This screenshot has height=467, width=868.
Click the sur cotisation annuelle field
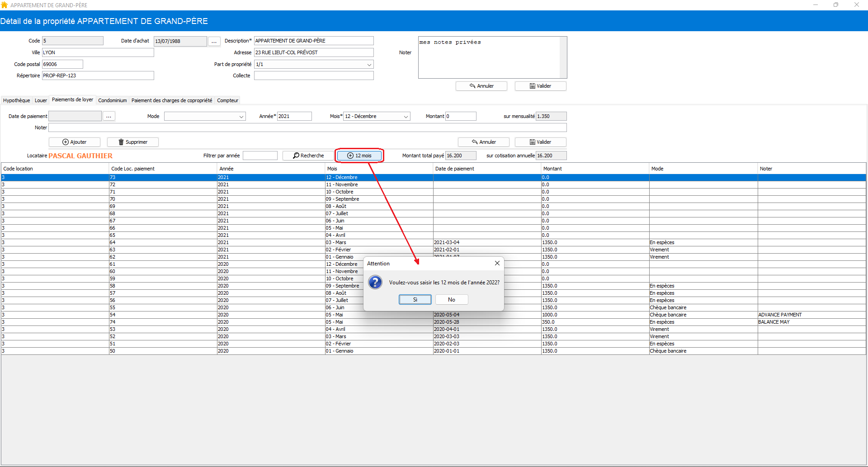tap(551, 156)
